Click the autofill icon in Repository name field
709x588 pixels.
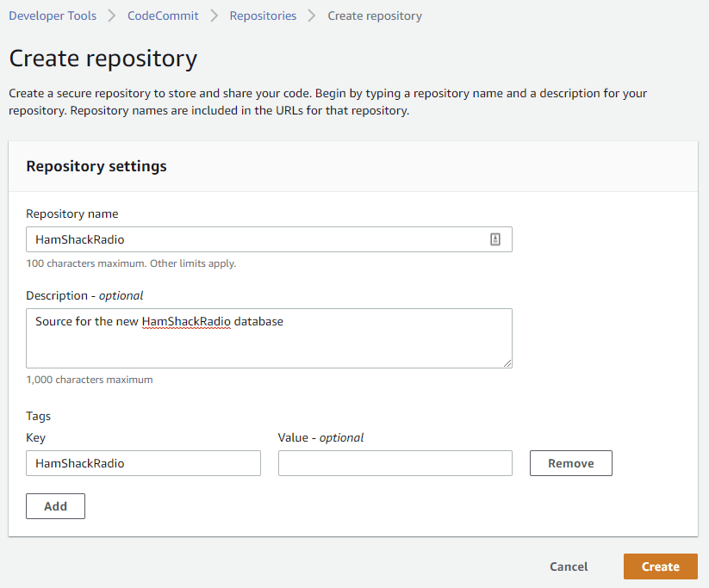(495, 239)
